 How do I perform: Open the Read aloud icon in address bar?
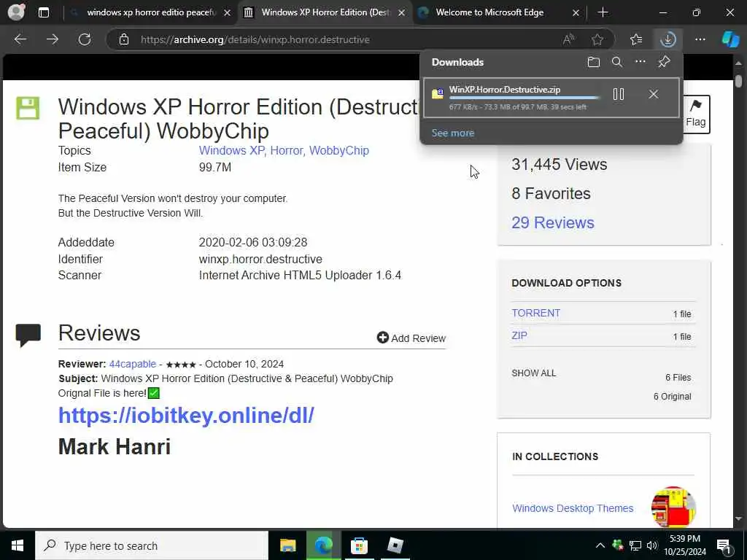[x=568, y=39]
